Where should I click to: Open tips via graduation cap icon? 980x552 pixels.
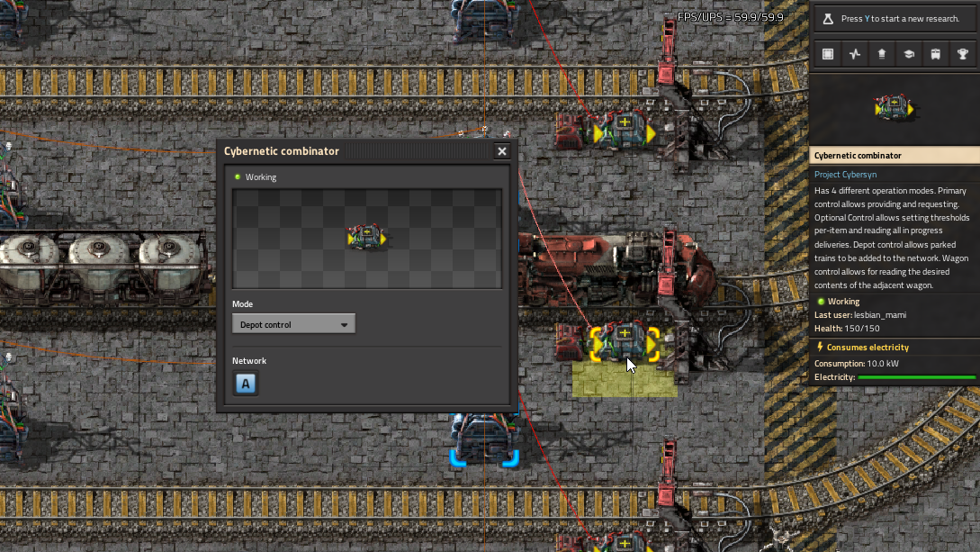pyautogui.click(x=909, y=54)
